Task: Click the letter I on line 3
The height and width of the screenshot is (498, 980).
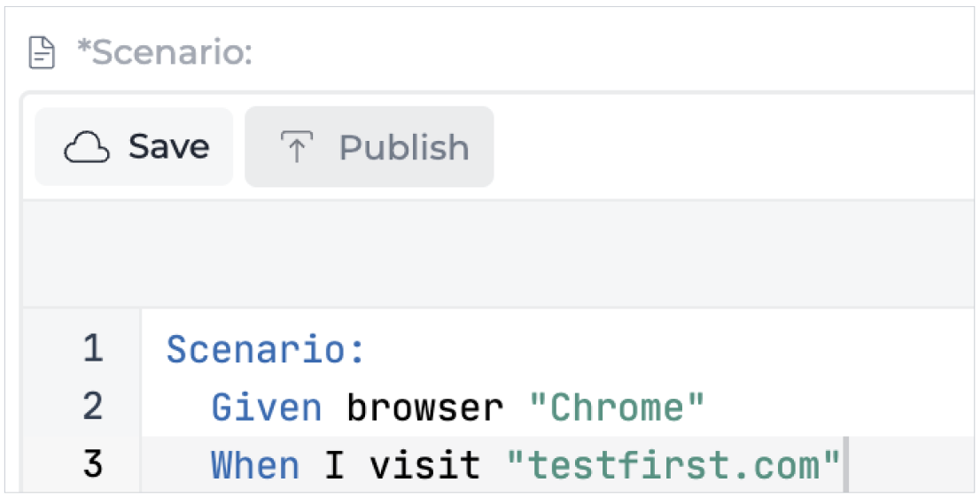Action: (x=334, y=465)
